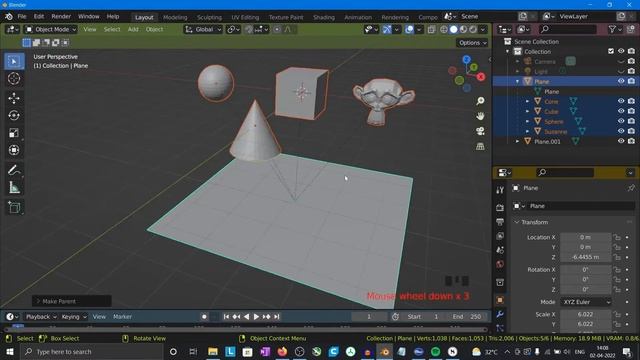The height and width of the screenshot is (360, 640).
Task: Select the Add Cube tool
Action: (14, 207)
